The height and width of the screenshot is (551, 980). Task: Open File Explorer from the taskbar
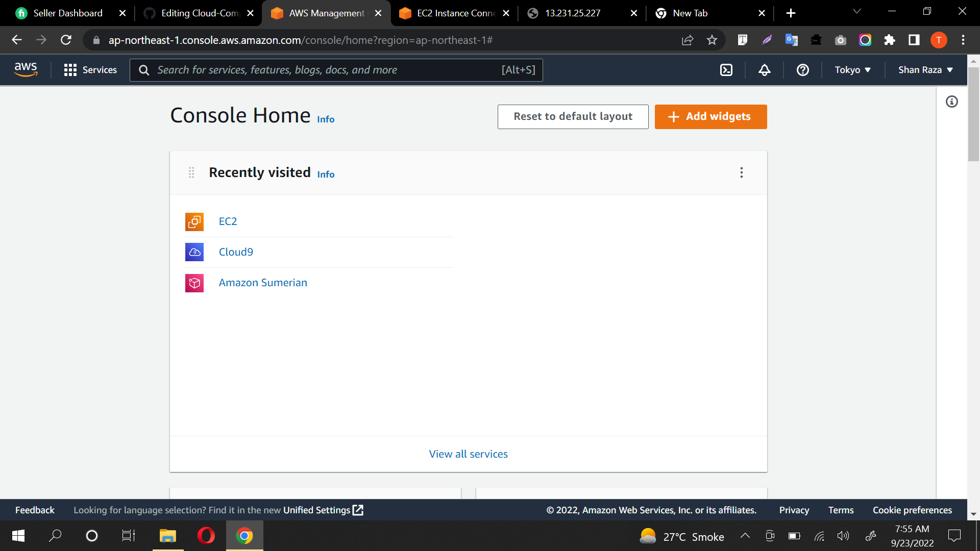[167, 536]
